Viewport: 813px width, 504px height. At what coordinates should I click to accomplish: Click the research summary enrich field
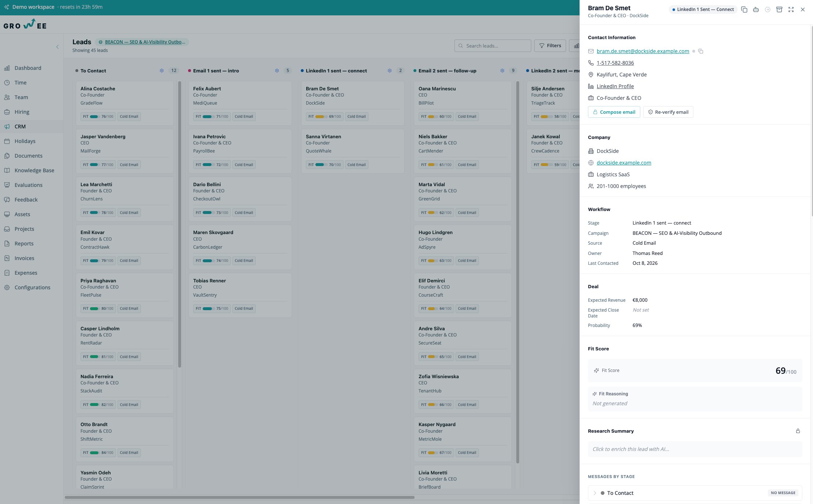695,449
